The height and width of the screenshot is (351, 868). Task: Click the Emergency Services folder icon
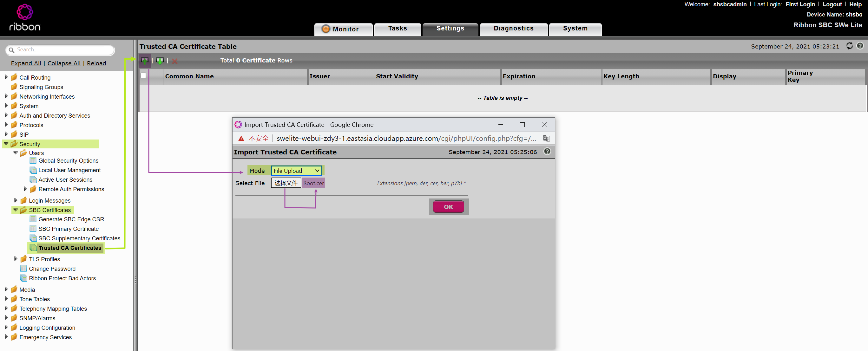click(x=14, y=337)
